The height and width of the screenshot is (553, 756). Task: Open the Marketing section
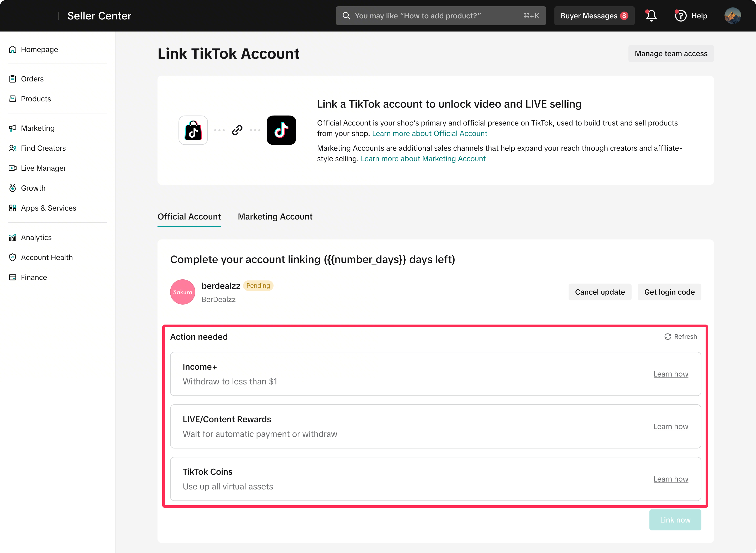click(x=32, y=128)
